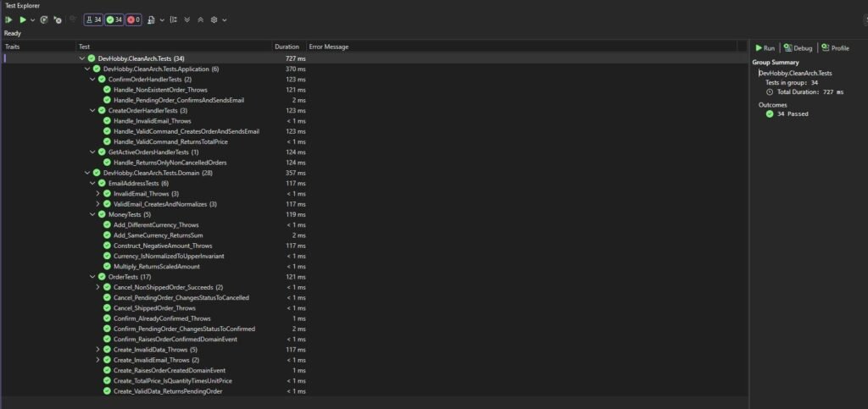Viewport: 868px width, 409px height.
Task: Collapse EmailAddressTests node
Action: point(92,184)
